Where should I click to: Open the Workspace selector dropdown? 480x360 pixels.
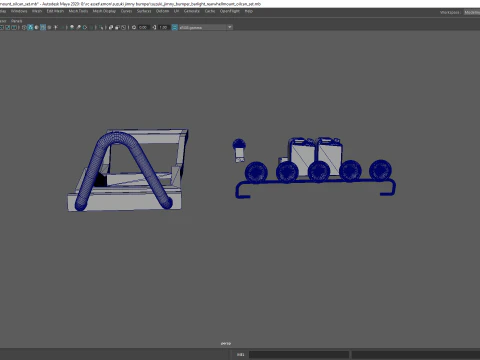pos(472,12)
